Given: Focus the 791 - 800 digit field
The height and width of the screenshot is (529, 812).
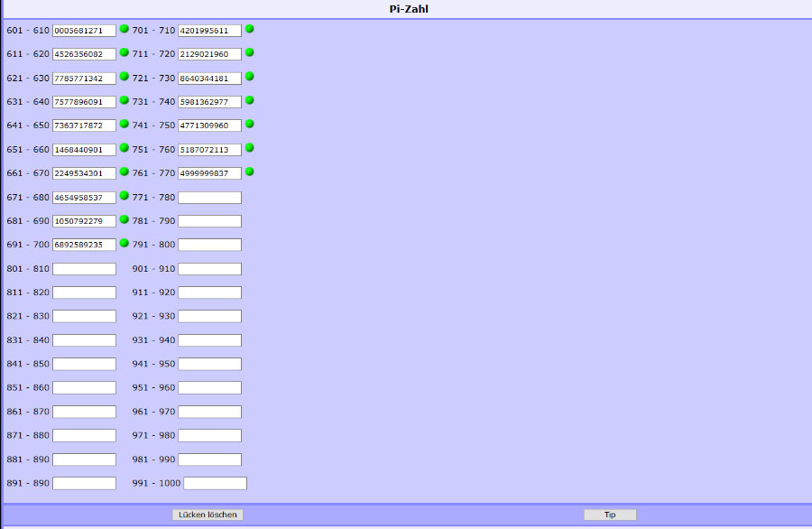Looking at the screenshot, I should (x=209, y=245).
